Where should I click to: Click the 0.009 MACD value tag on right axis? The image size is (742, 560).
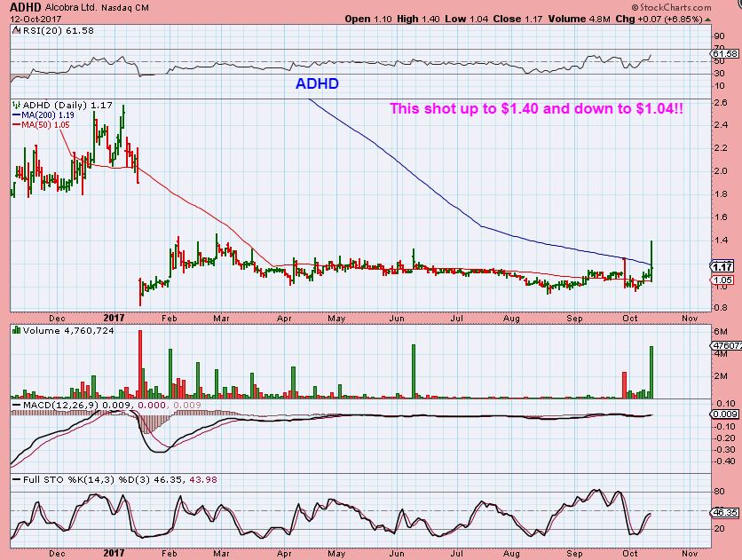pos(725,414)
